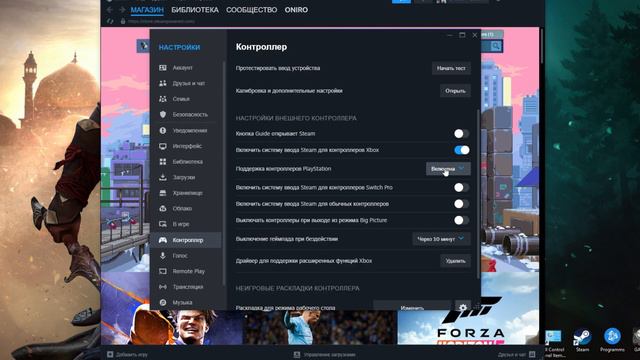Open the Через 10 минут idle dropdown
640x360 pixels.
pyautogui.click(x=441, y=239)
